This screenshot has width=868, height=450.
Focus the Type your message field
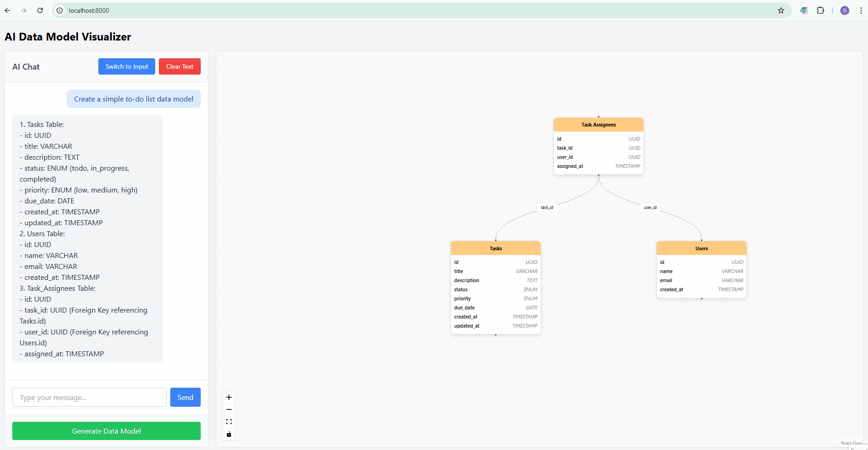(89, 397)
